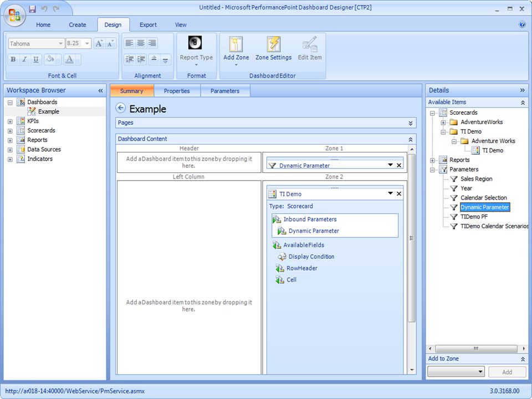Switch to the Home ribbon tab

pos(43,25)
